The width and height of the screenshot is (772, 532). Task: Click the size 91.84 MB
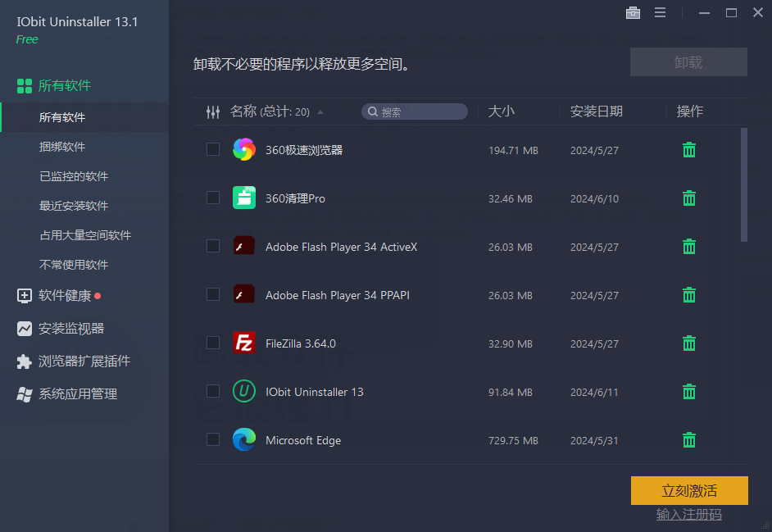[510, 392]
